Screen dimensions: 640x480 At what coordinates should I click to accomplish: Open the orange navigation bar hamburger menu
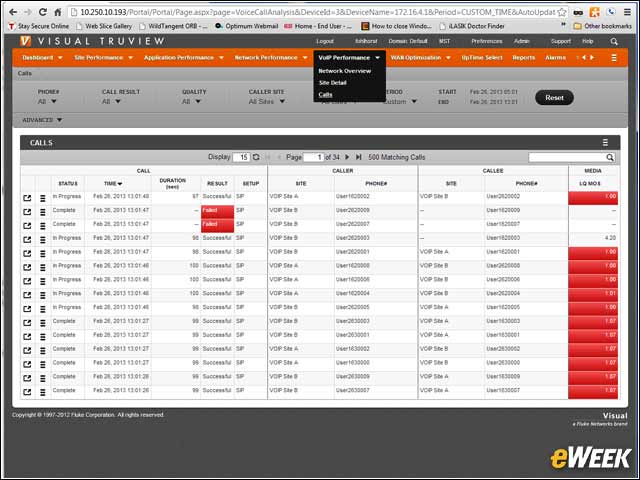coord(614,58)
